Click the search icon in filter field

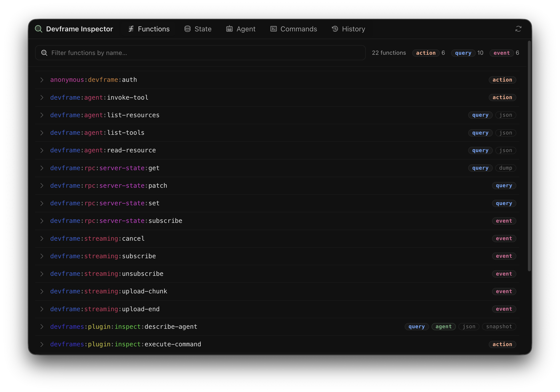pyautogui.click(x=44, y=53)
